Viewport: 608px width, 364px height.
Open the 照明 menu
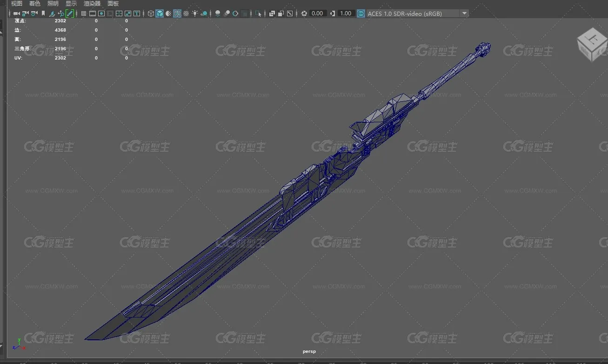pyautogui.click(x=53, y=3)
